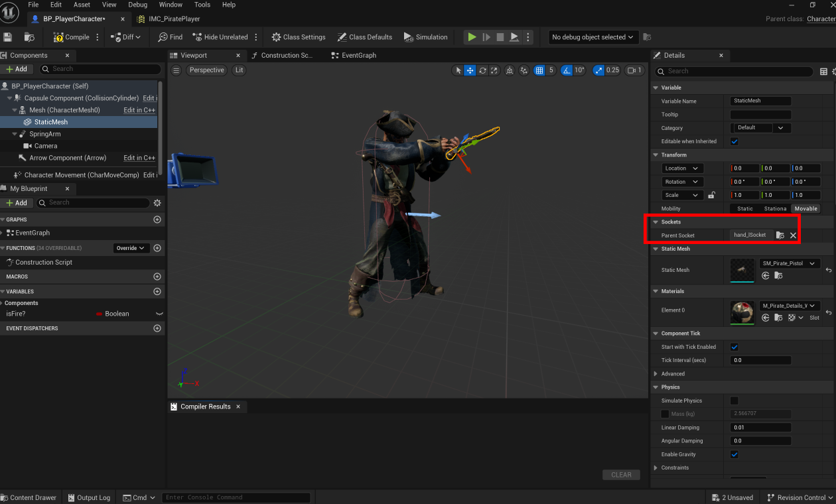The image size is (836, 504).
Task: Click the Perspective view mode button
Action: coord(206,70)
